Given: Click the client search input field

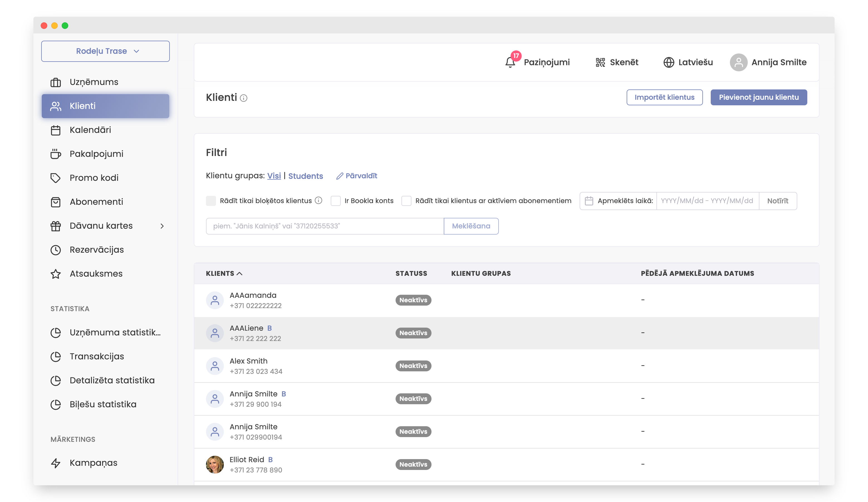Looking at the screenshot, I should 325,226.
